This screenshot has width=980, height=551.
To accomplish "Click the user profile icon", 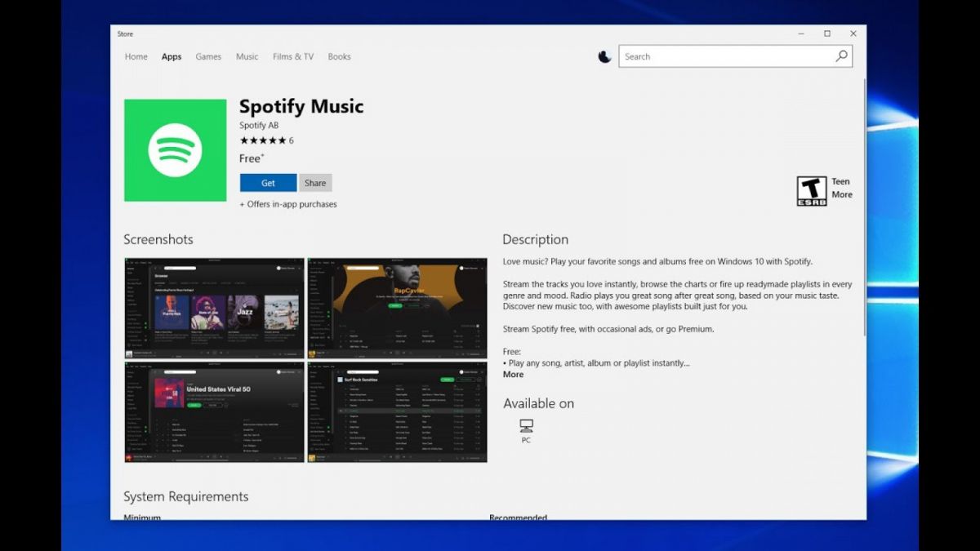I will pyautogui.click(x=604, y=56).
